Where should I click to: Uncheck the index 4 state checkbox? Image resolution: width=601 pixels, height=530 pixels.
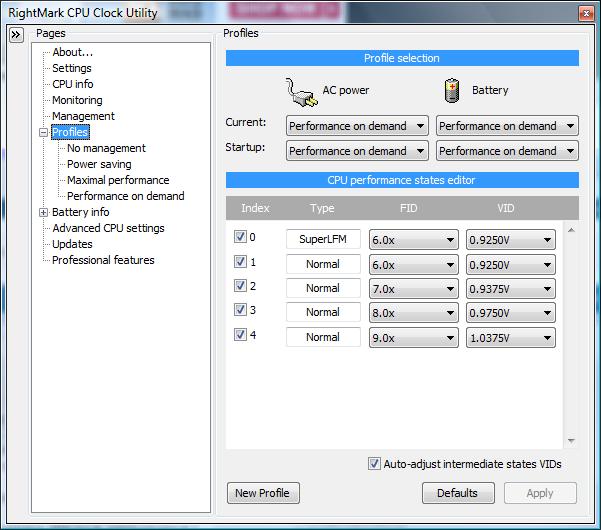[x=240, y=335]
